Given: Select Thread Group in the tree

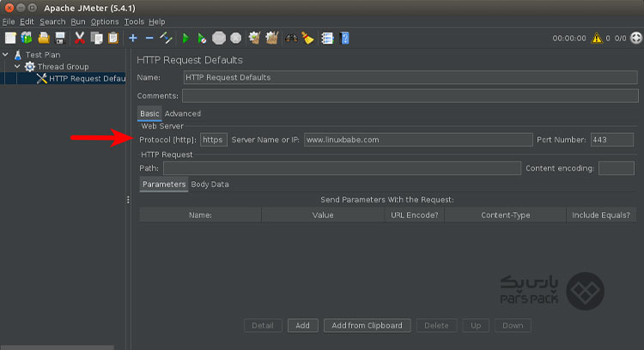Looking at the screenshot, I should [x=63, y=66].
